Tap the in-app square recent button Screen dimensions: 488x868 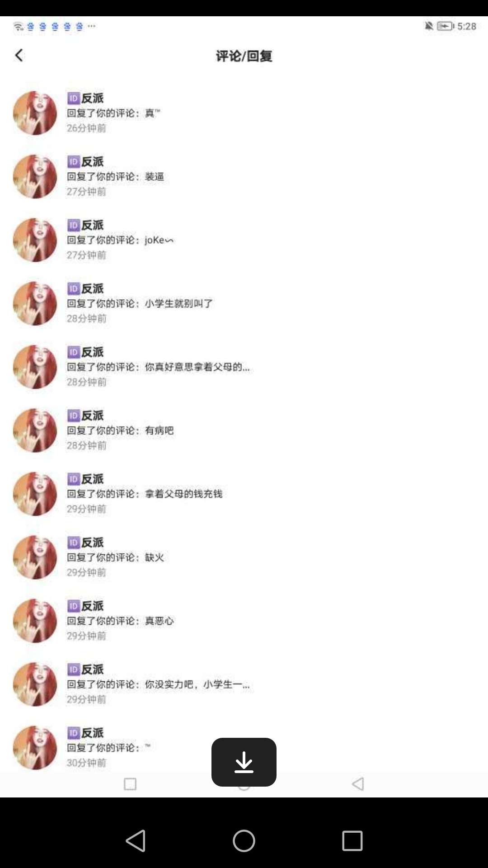point(130,784)
